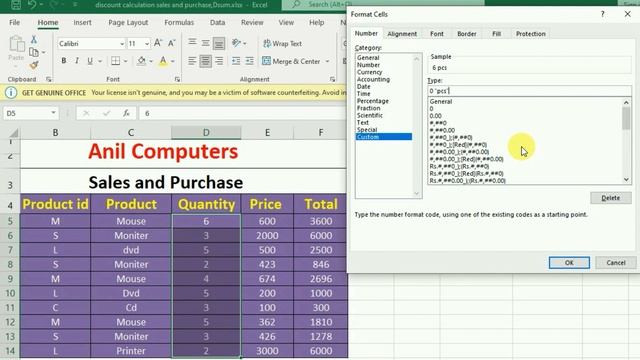The image size is (640, 360).
Task: Open the Calibri font name dropdown
Action: (122, 44)
